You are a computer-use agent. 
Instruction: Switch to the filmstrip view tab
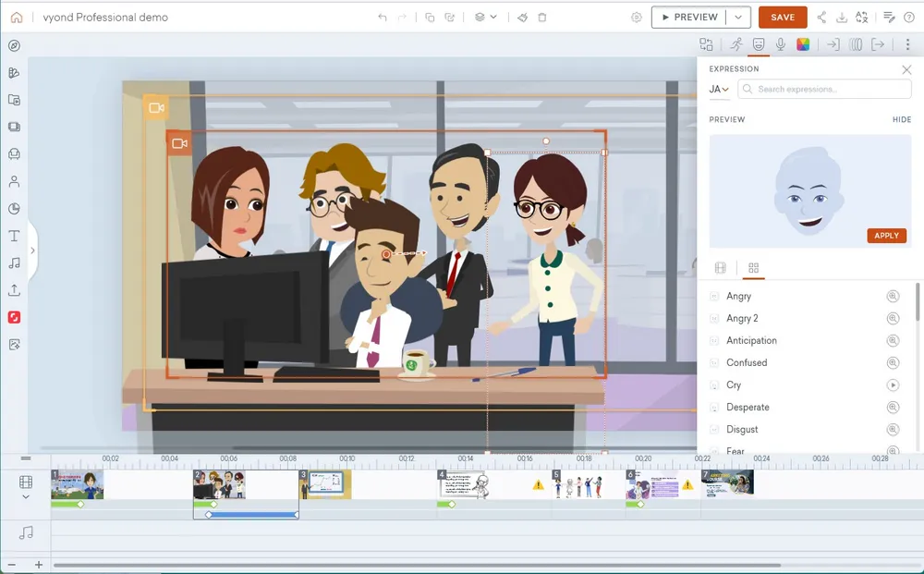click(x=721, y=268)
